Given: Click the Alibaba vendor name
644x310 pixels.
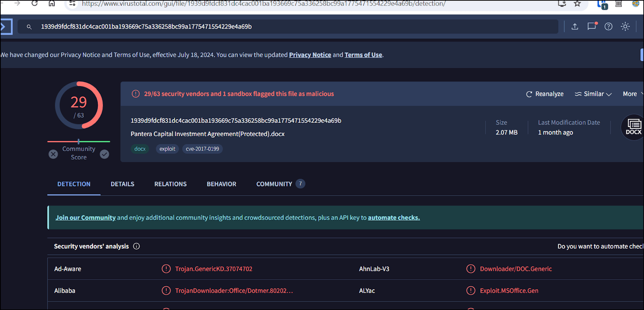Looking at the screenshot, I should [65, 291].
